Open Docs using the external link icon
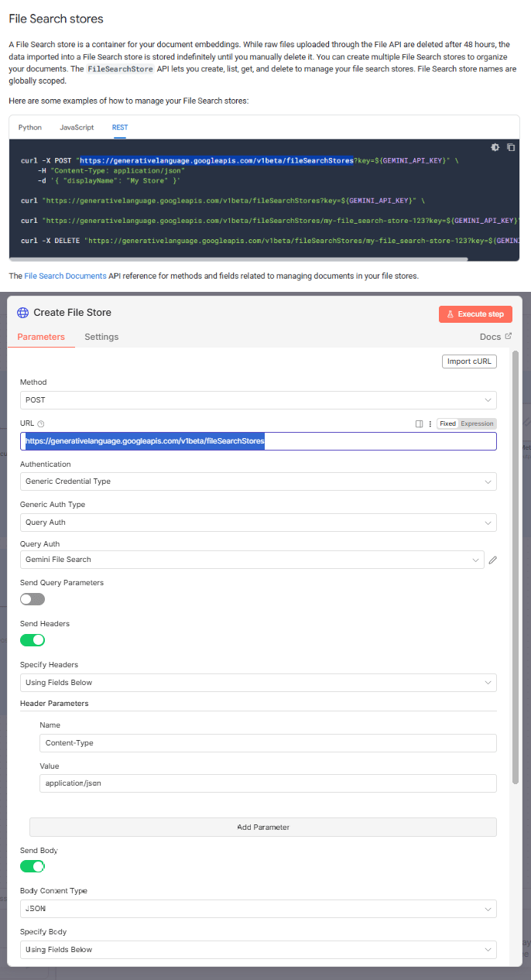 point(507,336)
